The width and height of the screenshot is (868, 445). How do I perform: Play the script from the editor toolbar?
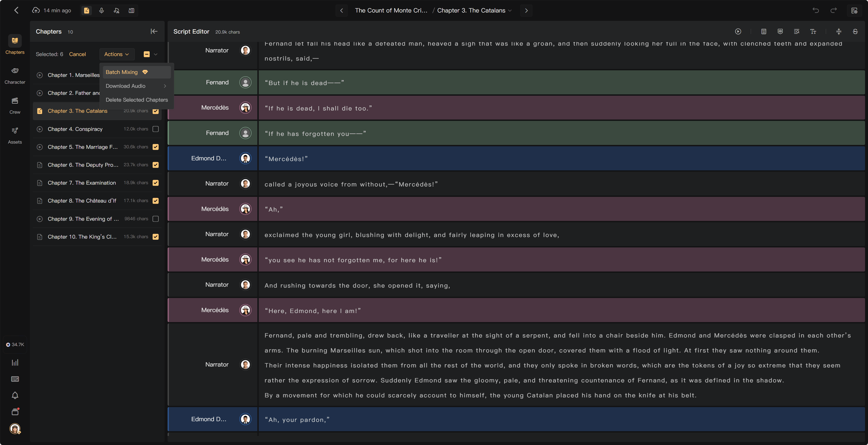pos(738,31)
